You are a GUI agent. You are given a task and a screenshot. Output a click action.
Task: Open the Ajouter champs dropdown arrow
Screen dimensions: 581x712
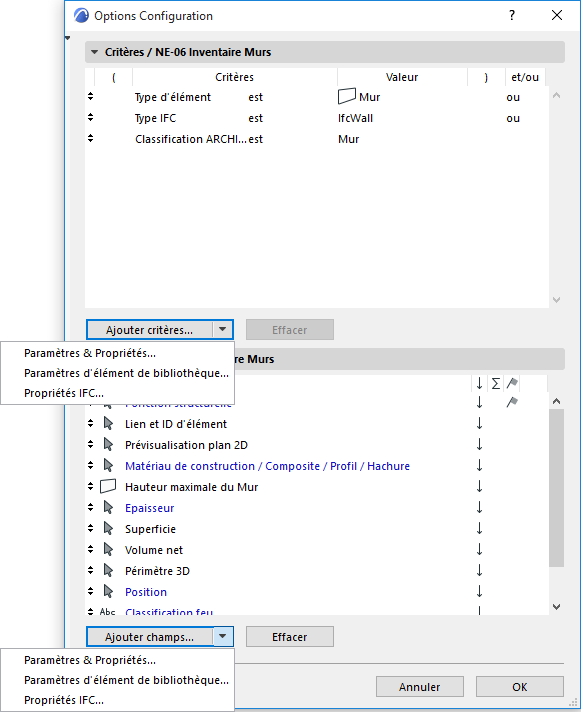[x=222, y=637]
